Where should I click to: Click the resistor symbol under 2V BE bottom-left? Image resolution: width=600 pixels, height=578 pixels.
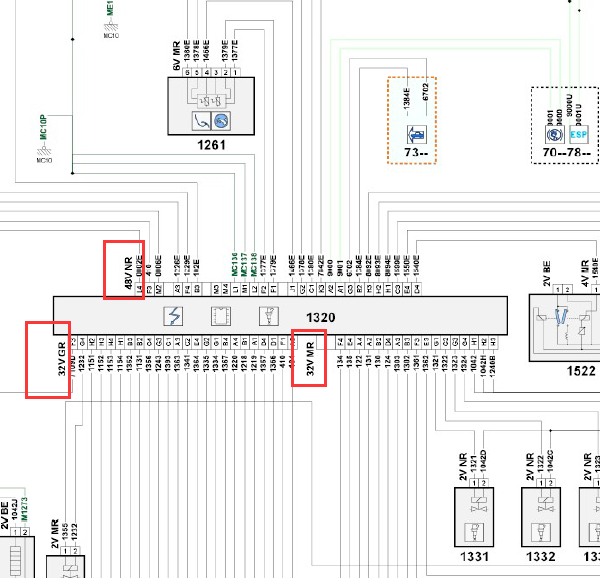pos(15,561)
